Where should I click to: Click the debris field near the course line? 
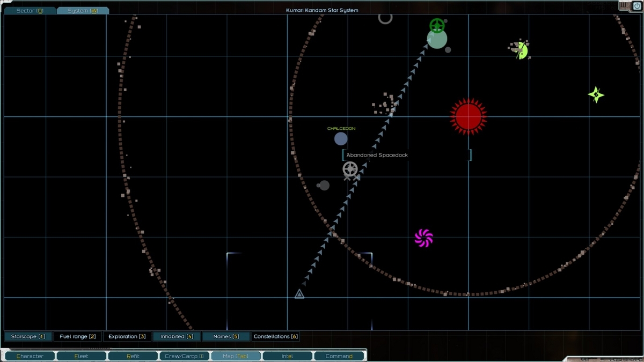(x=385, y=104)
